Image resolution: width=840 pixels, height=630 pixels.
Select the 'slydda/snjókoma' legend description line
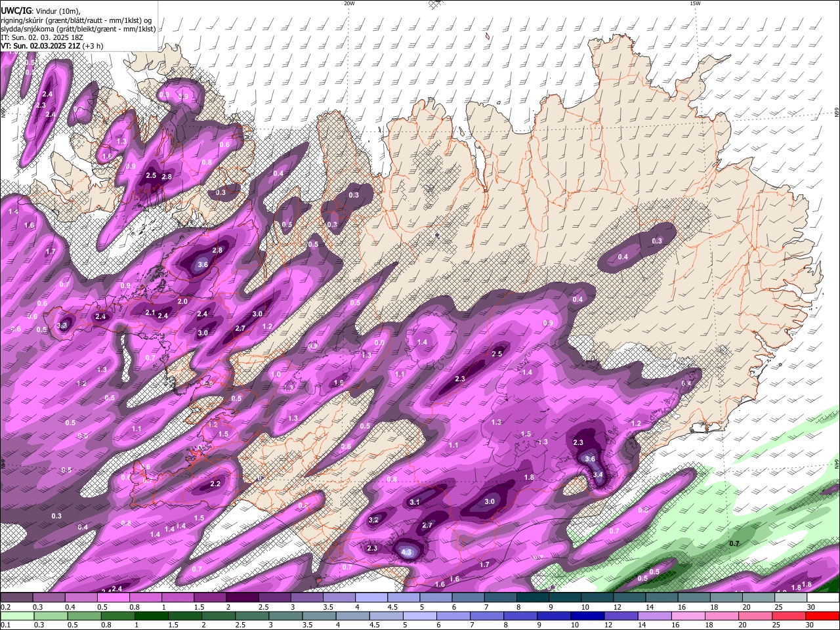click(x=78, y=29)
